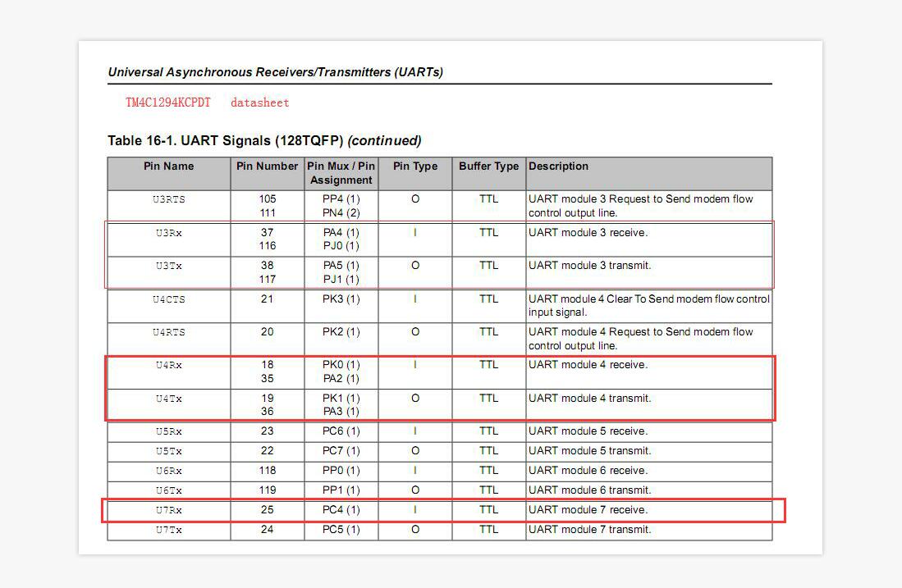Click pin number 22 in U5Tx row
902x588 pixels.
268,450
